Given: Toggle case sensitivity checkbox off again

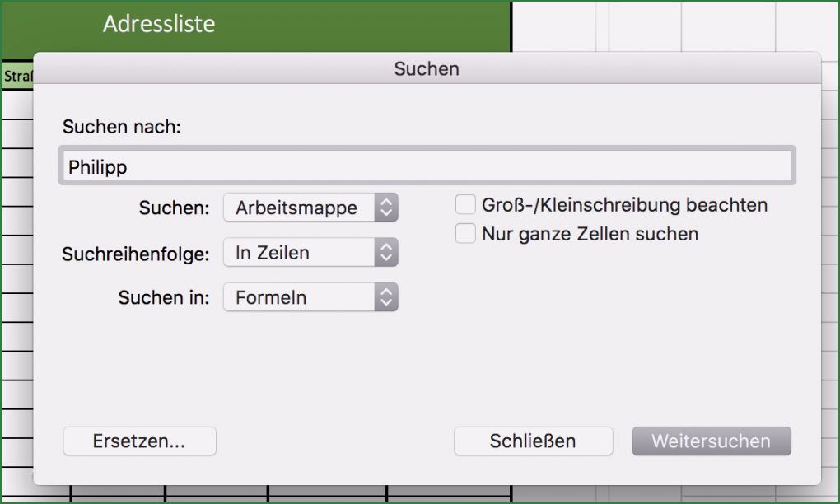Looking at the screenshot, I should 464,203.
